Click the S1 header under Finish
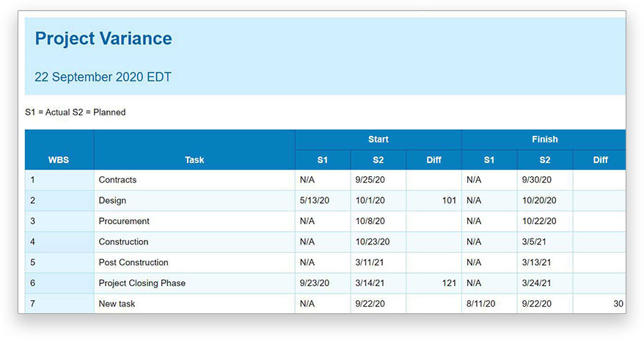 [x=489, y=160]
